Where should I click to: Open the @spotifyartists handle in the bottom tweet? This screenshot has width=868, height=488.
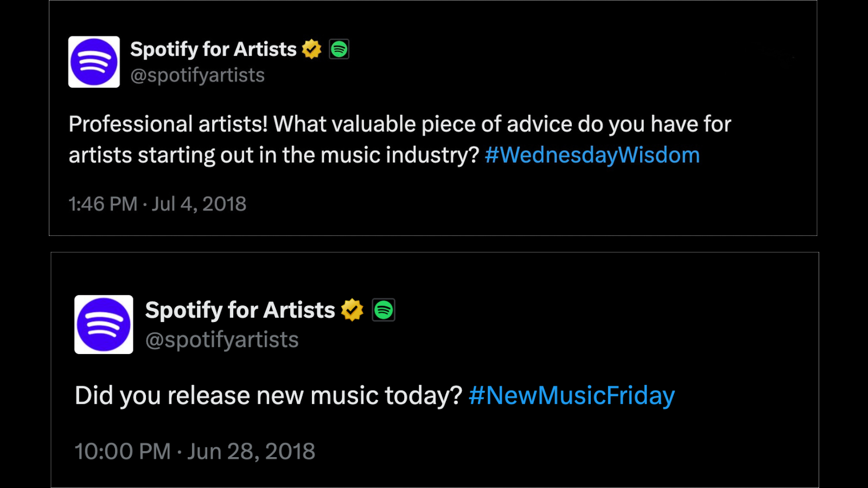tap(222, 340)
